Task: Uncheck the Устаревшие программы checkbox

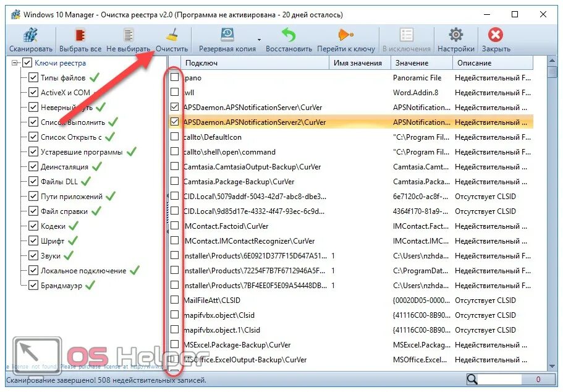Action: point(33,151)
